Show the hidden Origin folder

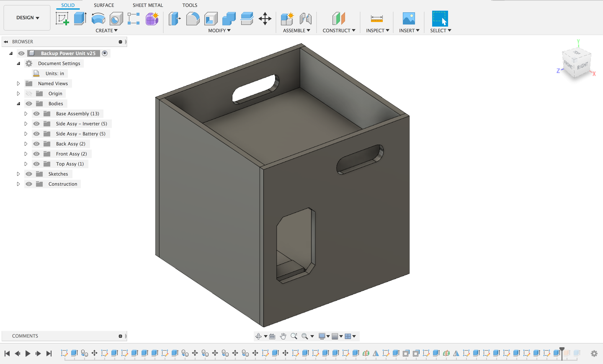[x=29, y=94]
